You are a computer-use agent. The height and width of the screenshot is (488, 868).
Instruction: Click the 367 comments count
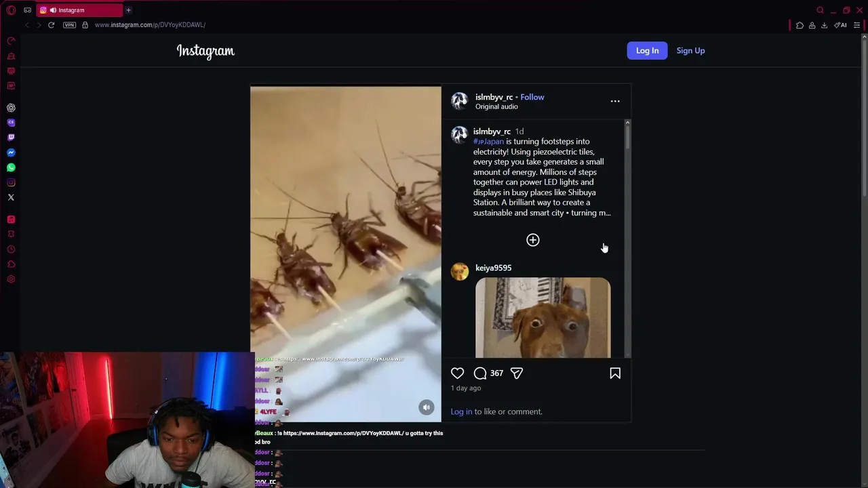click(496, 373)
